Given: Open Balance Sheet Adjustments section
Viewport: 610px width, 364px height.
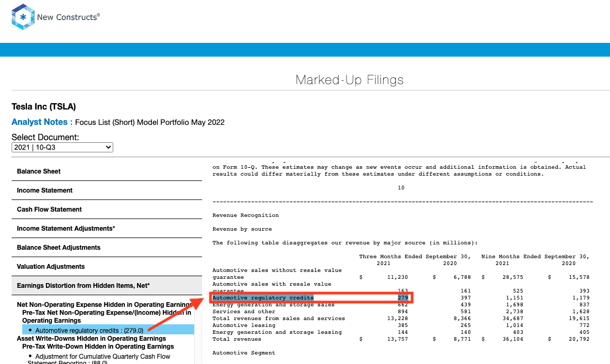Looking at the screenshot, I should [x=106, y=248].
